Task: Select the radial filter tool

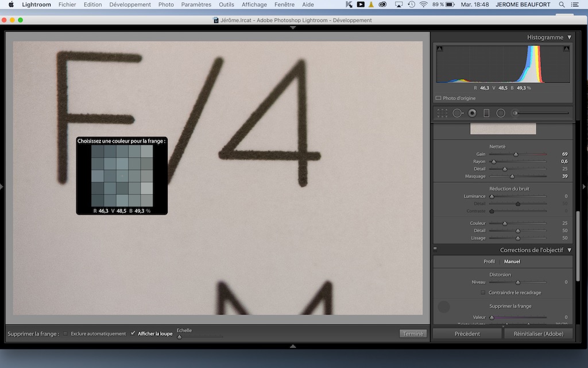Action: (501, 113)
